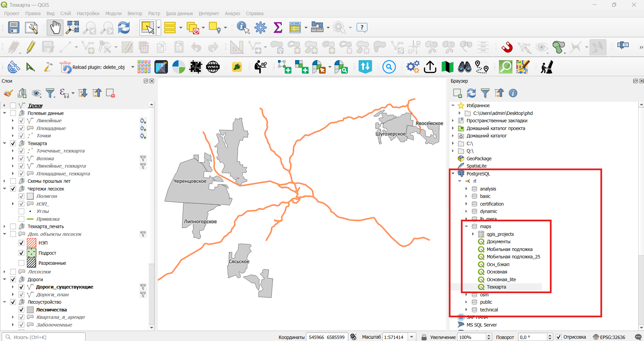The width and height of the screenshot is (644, 341).
Task: Click the Identify Features tool icon
Action: click(x=243, y=28)
